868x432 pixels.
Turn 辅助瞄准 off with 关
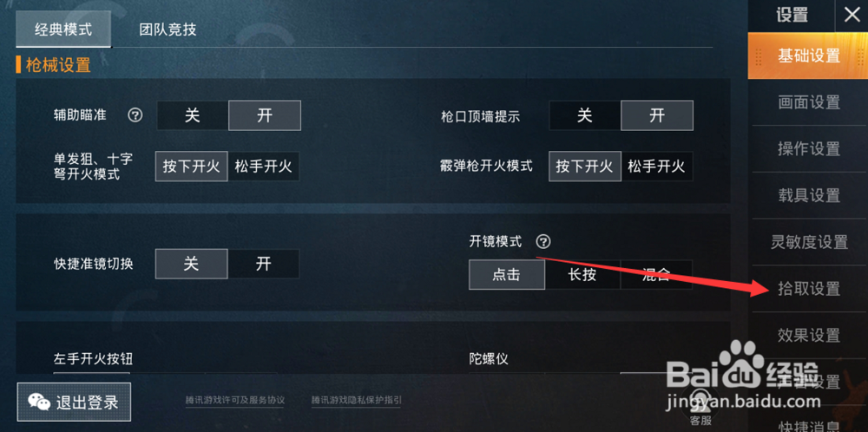(192, 115)
